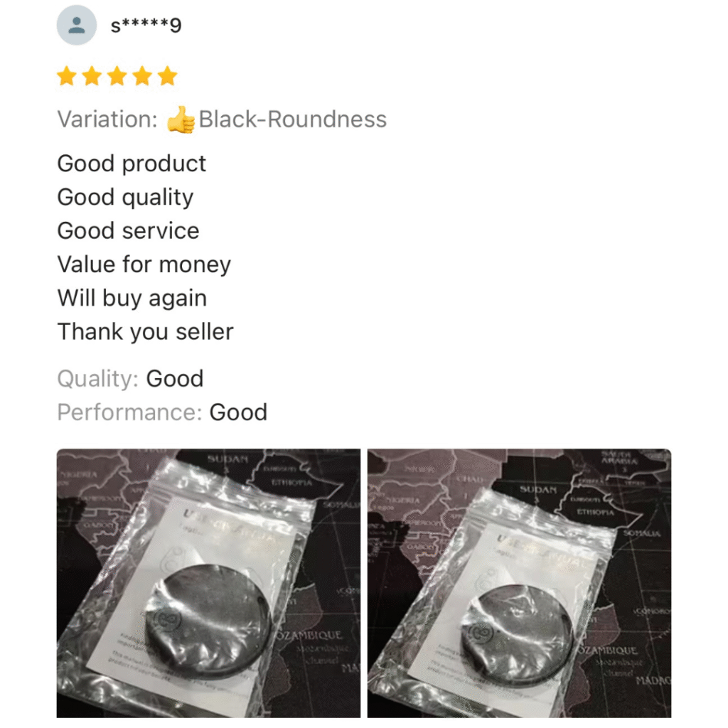This screenshot has height=728, width=728.
Task: Click the fifth rating star
Action: (167, 76)
